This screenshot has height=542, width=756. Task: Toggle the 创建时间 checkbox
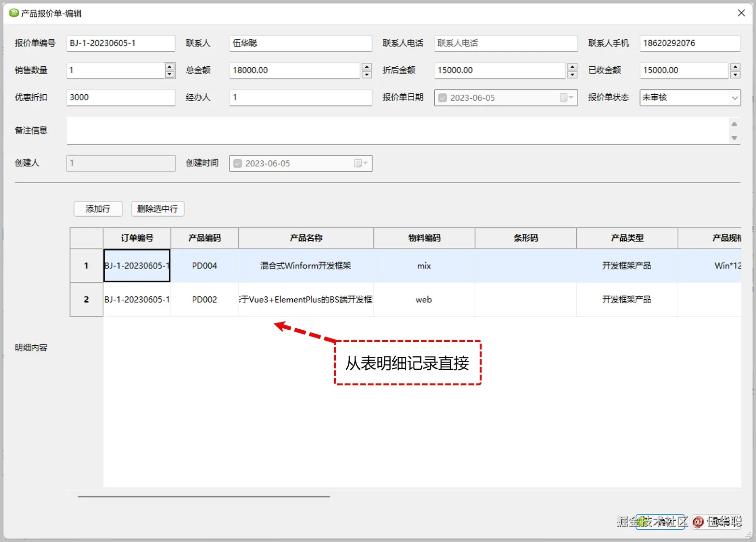coord(238,163)
